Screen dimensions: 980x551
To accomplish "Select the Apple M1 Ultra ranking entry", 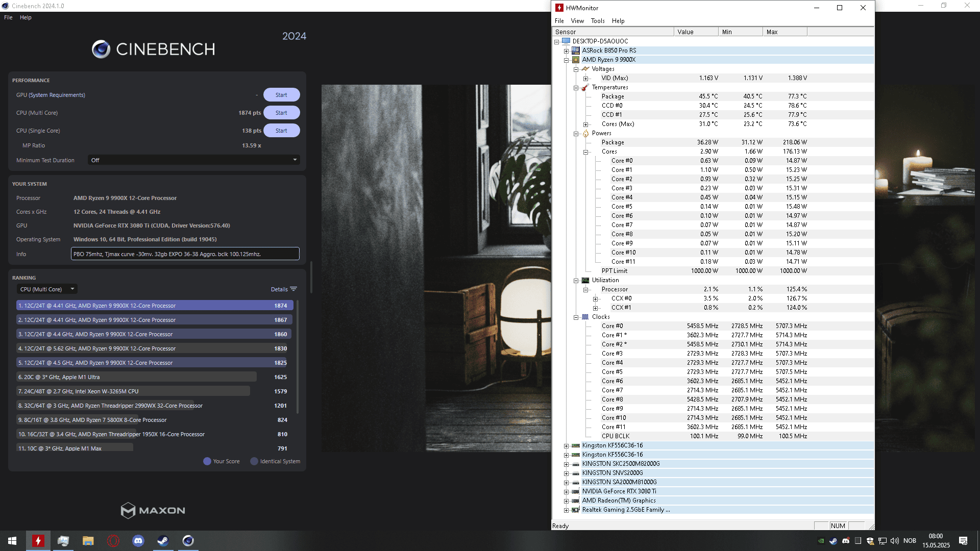I will (155, 377).
